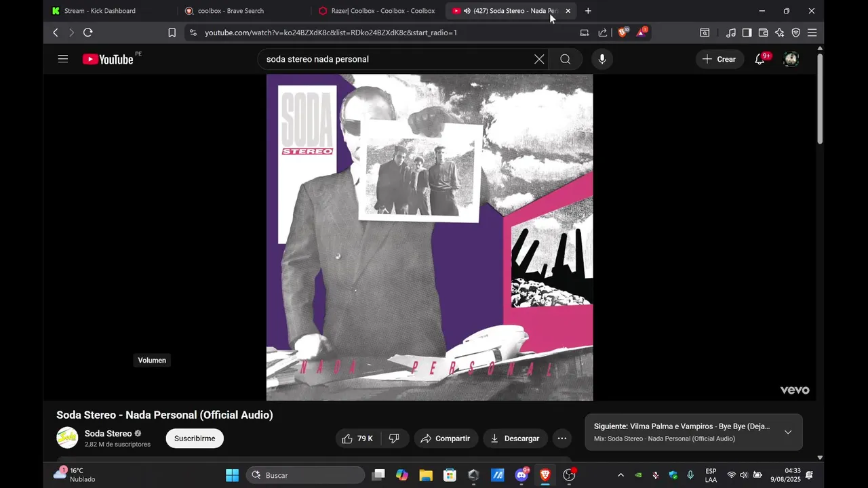Reload the page with refresh icon
The image size is (868, 488).
(87, 33)
